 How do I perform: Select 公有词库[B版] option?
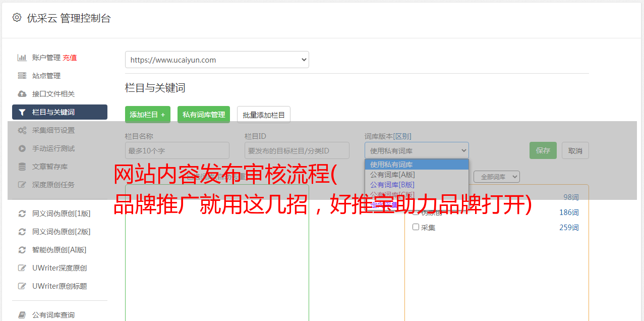417,185
